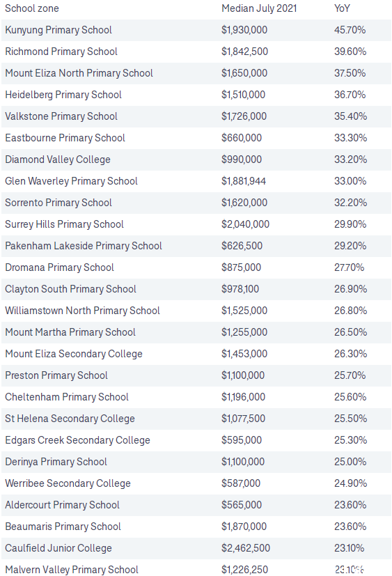This screenshot has height=576, width=392.
Task: Select Heidelberg Primary School's 36.70% value
Action: 350,95
